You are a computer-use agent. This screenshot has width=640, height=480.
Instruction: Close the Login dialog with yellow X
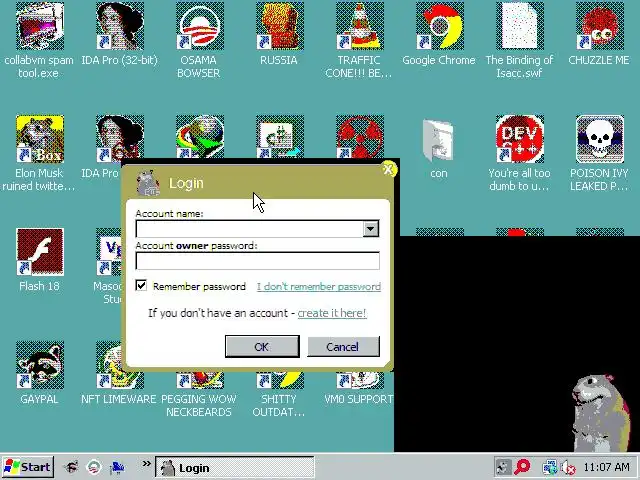click(x=389, y=169)
